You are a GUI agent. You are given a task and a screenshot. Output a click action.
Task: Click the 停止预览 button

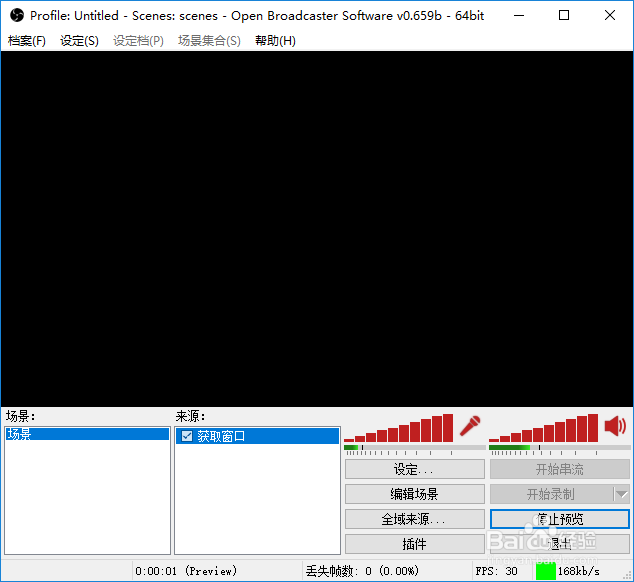(x=560, y=519)
